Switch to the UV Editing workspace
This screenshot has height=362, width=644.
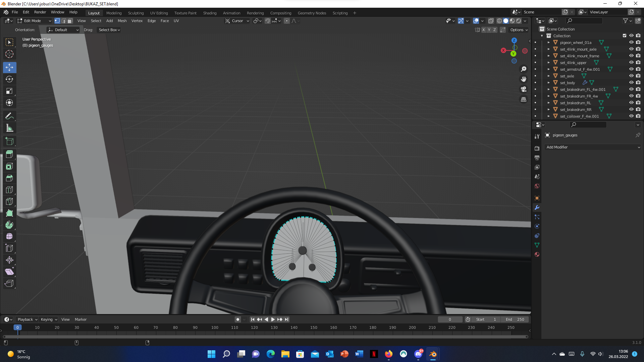[x=159, y=13]
